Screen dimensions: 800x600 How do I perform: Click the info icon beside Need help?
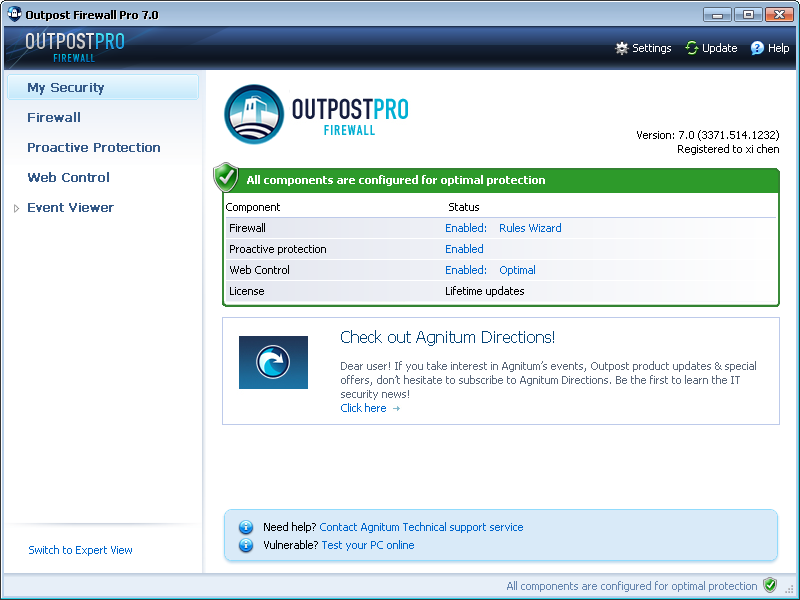click(246, 527)
